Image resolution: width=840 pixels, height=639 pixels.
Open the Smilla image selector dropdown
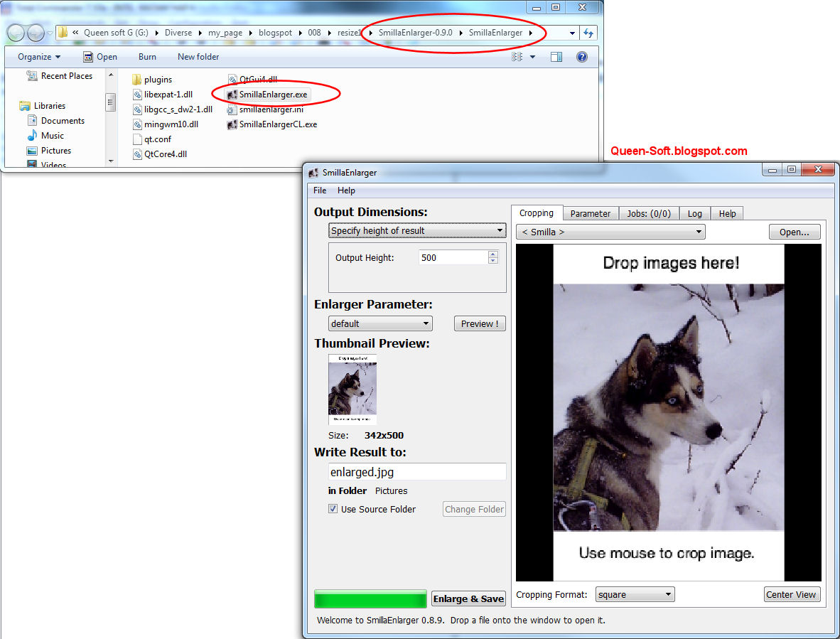point(610,232)
